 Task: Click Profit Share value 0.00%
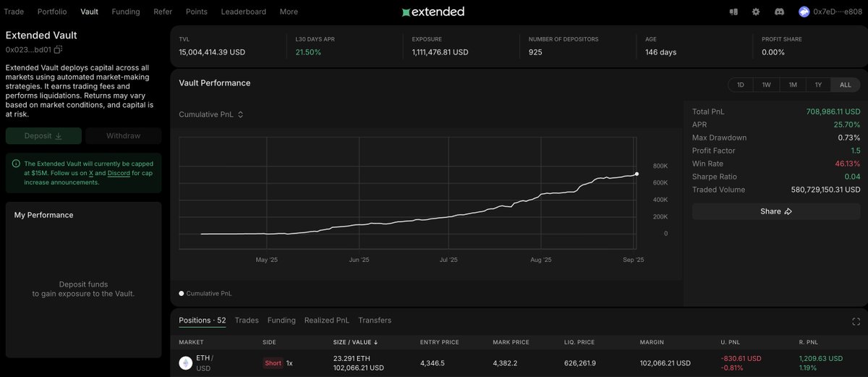[x=773, y=52]
